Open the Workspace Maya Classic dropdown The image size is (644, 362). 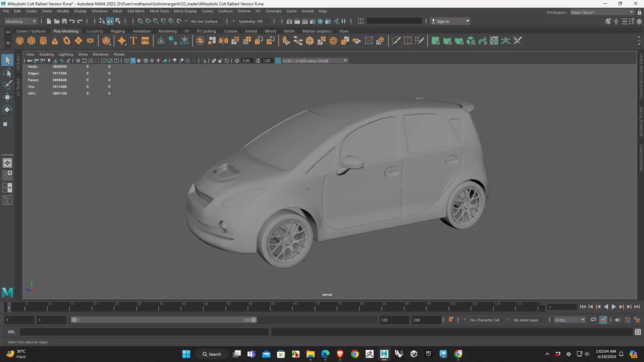(602, 12)
